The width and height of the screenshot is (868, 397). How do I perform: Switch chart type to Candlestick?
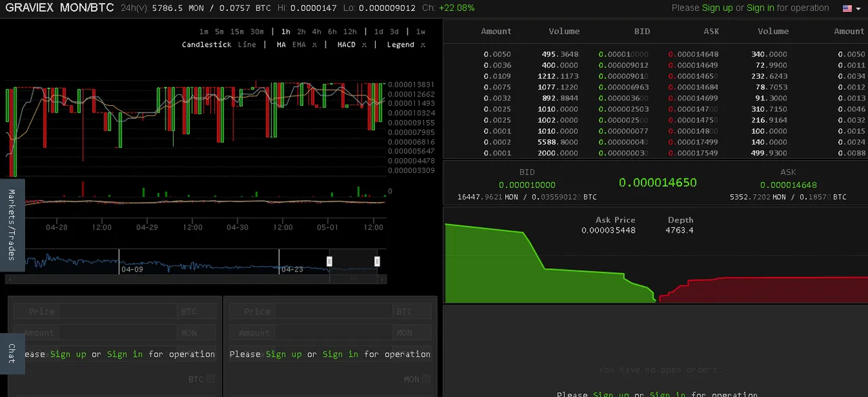click(207, 45)
